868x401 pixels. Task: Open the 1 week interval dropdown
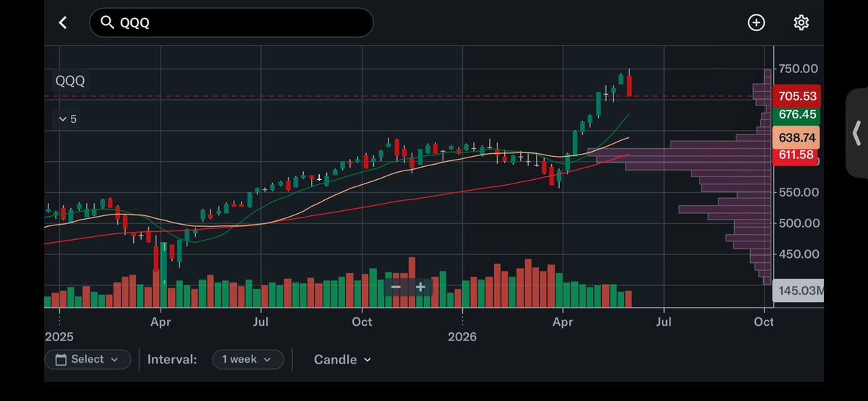point(247,359)
